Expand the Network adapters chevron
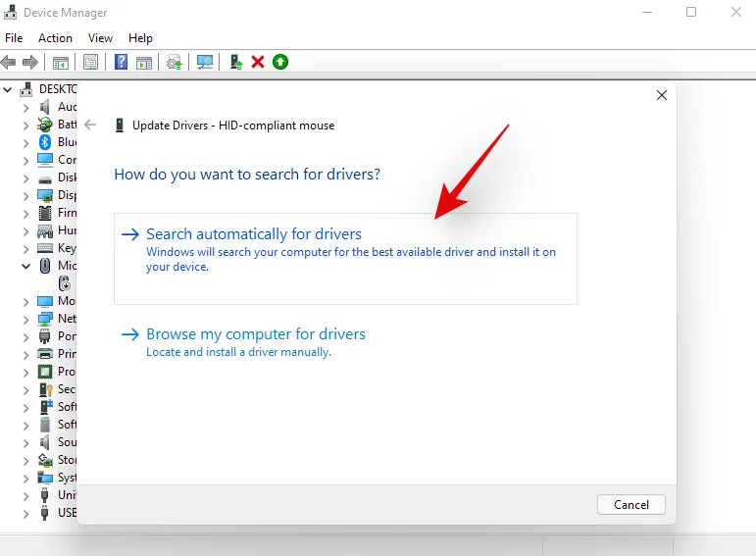 coord(26,320)
